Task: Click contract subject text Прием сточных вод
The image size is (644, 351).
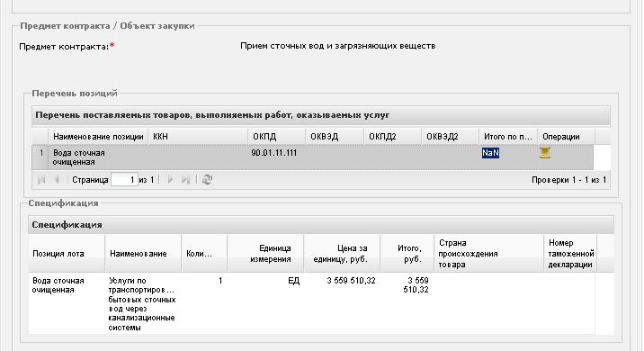Action: click(x=337, y=46)
